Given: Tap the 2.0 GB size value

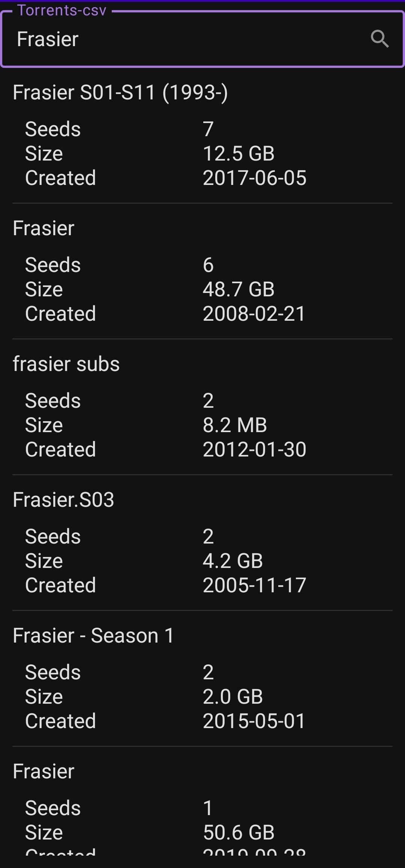Looking at the screenshot, I should 232,697.
